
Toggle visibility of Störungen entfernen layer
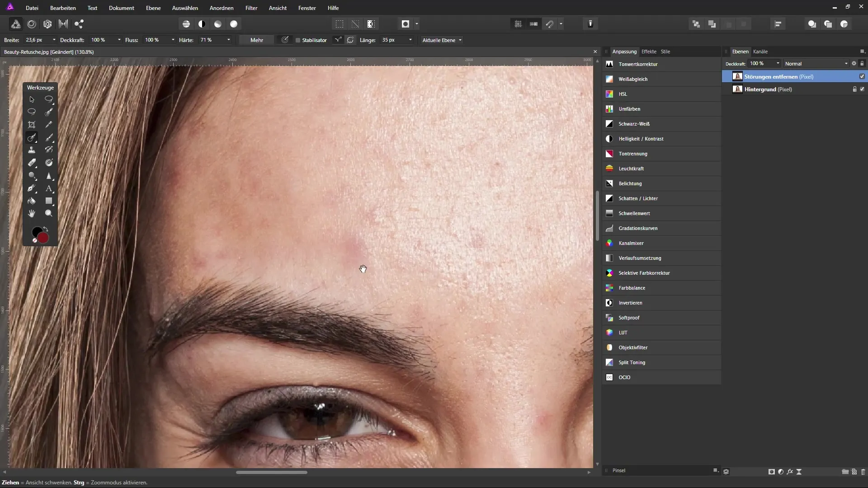click(862, 76)
